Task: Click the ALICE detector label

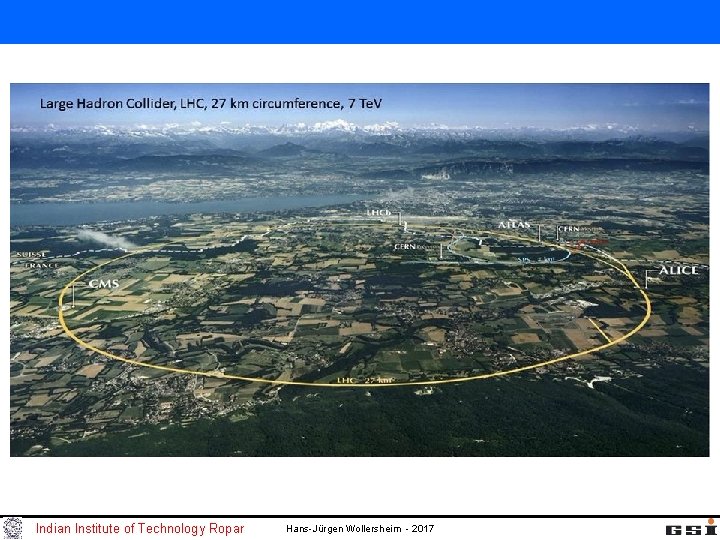Action: click(x=679, y=270)
